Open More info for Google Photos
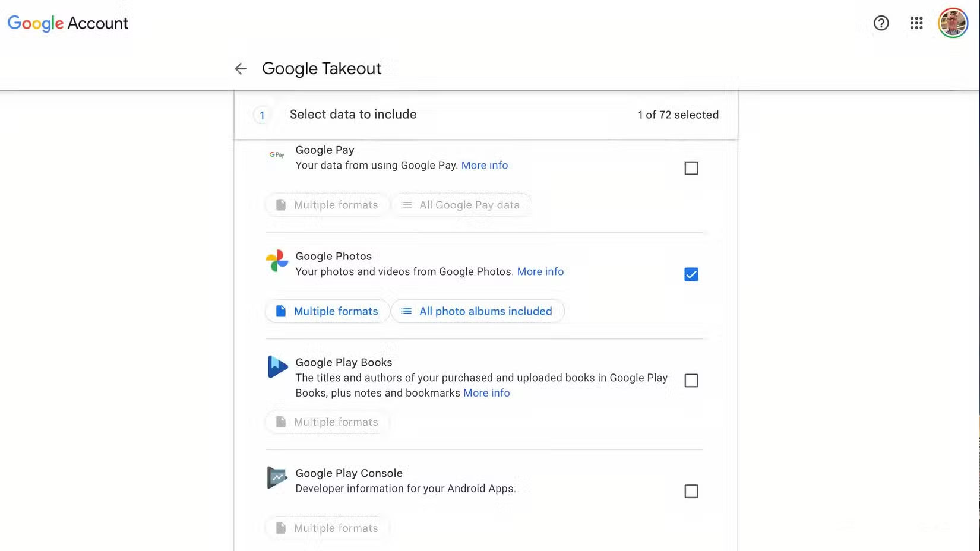Image resolution: width=980 pixels, height=551 pixels. click(540, 271)
